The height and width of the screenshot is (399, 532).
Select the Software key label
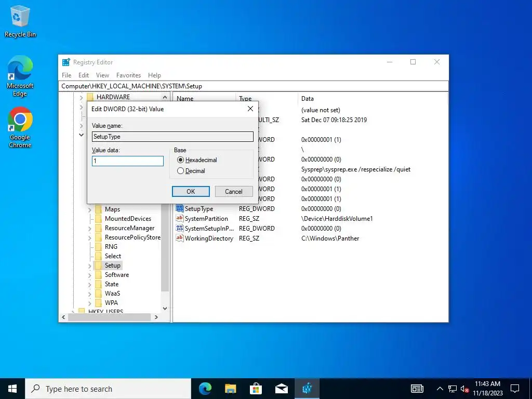(x=117, y=275)
